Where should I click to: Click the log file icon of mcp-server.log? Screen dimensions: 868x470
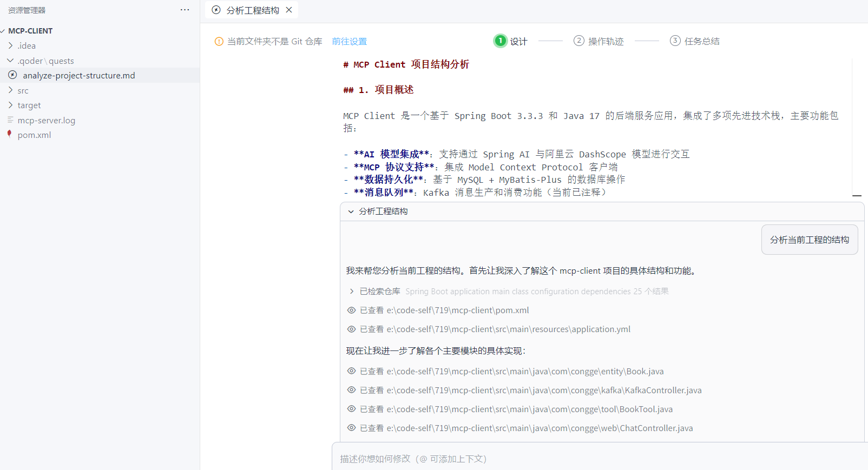(10, 120)
